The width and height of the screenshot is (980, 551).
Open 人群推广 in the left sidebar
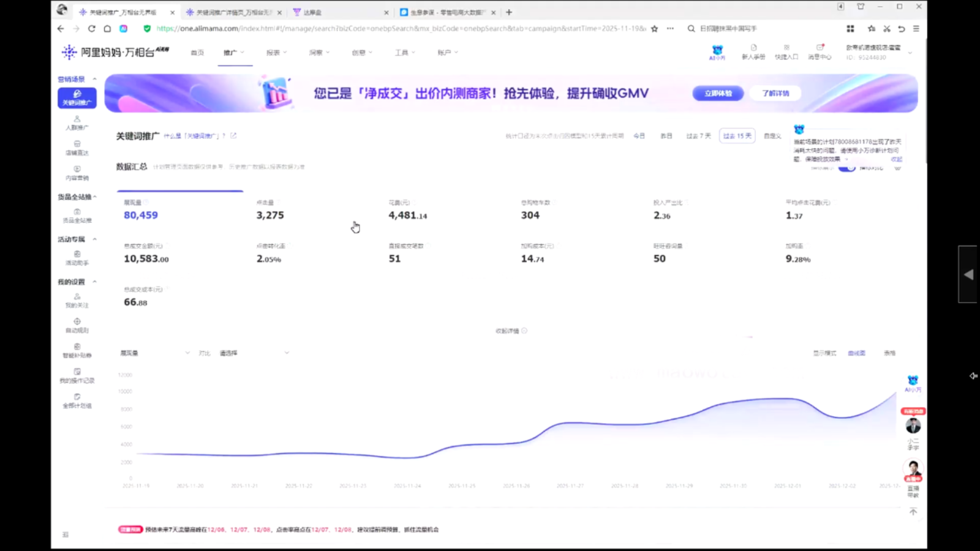pyautogui.click(x=77, y=122)
